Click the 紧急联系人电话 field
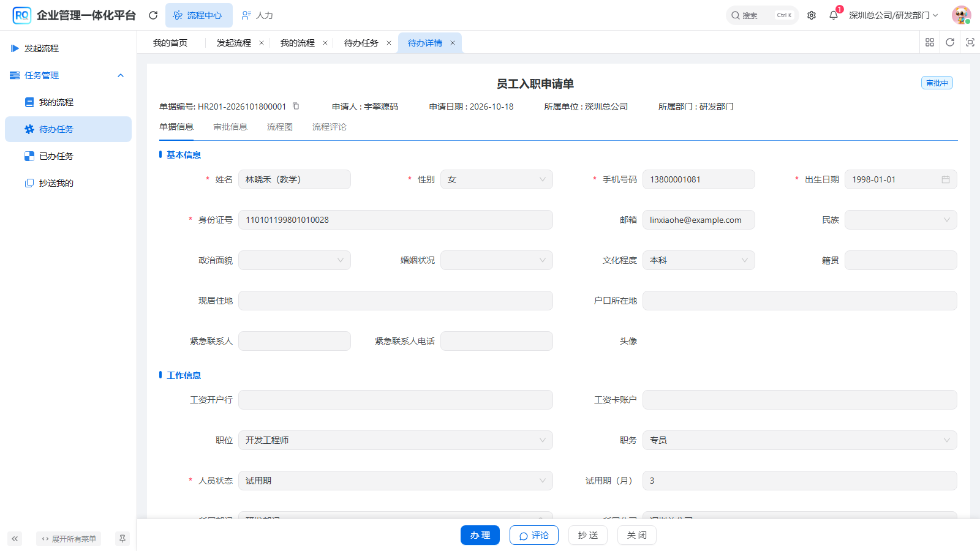This screenshot has width=980, height=551. (497, 341)
